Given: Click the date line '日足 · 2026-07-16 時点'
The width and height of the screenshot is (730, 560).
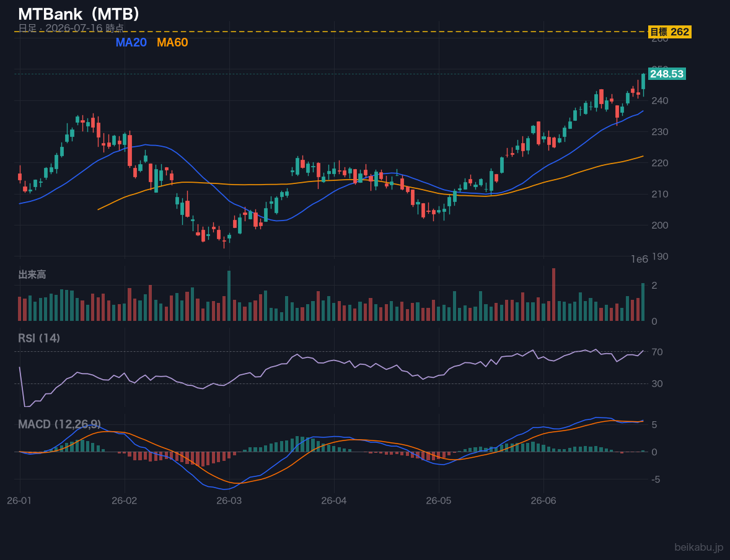Looking at the screenshot, I should click(x=71, y=28).
